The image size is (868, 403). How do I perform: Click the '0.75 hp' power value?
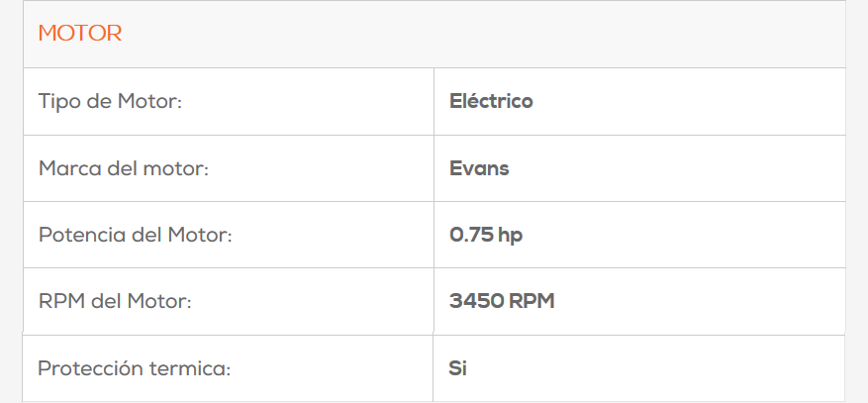click(485, 236)
